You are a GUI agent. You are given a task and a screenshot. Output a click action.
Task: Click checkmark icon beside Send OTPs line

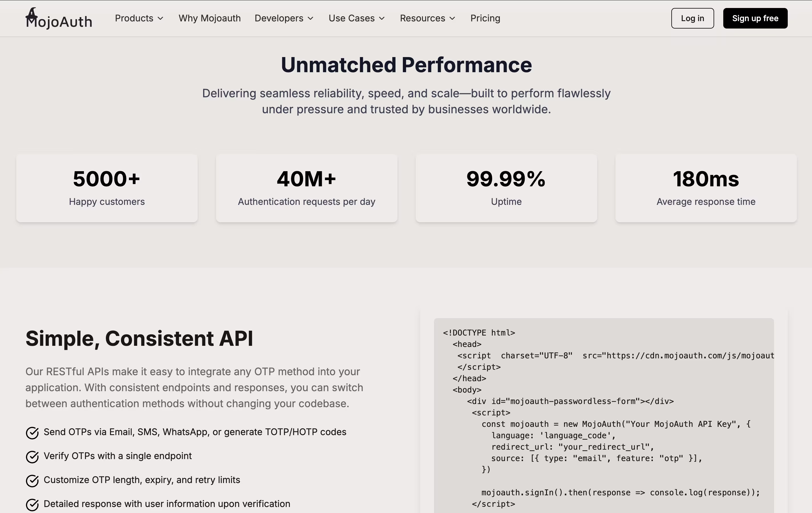(32, 433)
